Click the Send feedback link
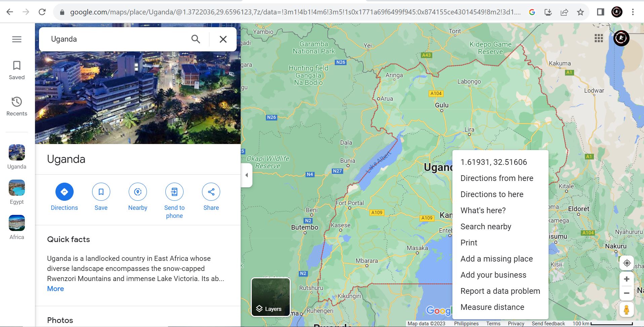The image size is (644, 327). pos(548,324)
